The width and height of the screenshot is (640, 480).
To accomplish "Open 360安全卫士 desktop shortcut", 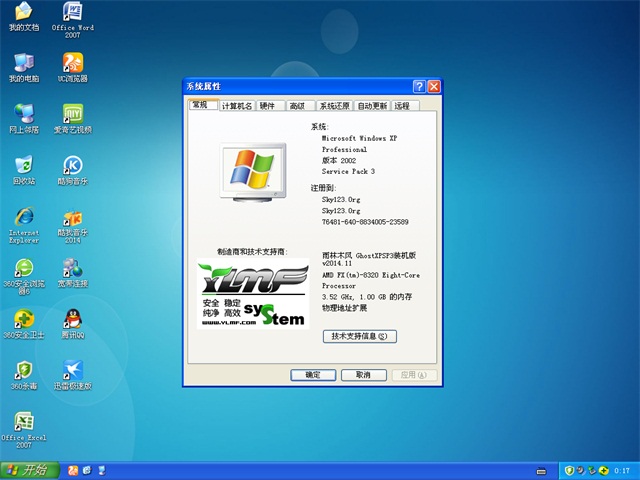I will coord(23,319).
